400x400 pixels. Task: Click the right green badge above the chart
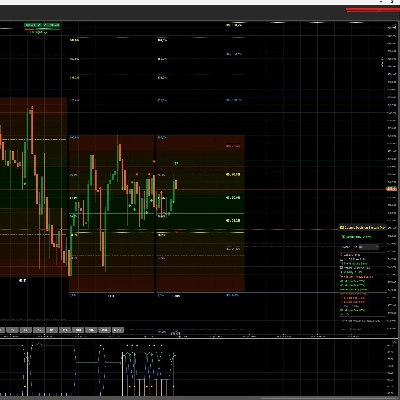(x=52, y=25)
